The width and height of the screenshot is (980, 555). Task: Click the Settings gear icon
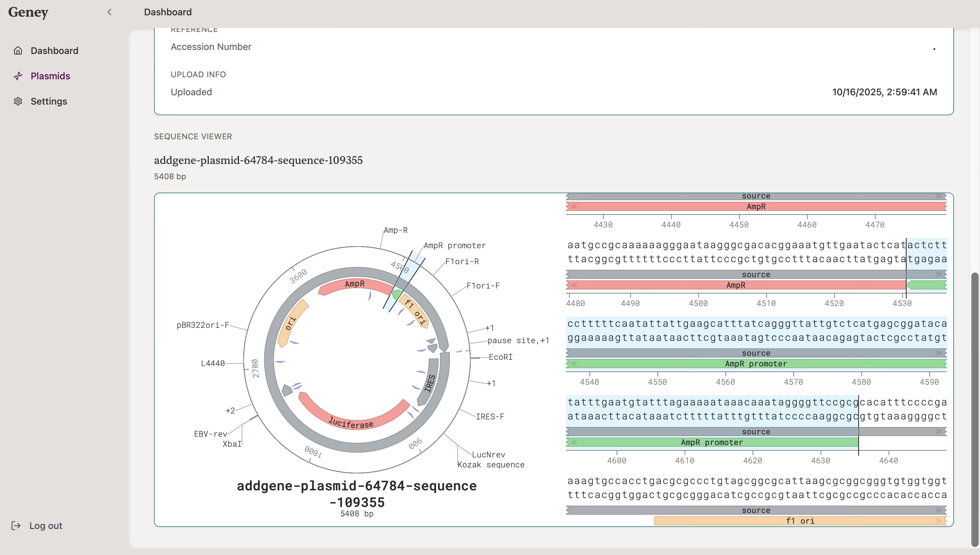[18, 101]
